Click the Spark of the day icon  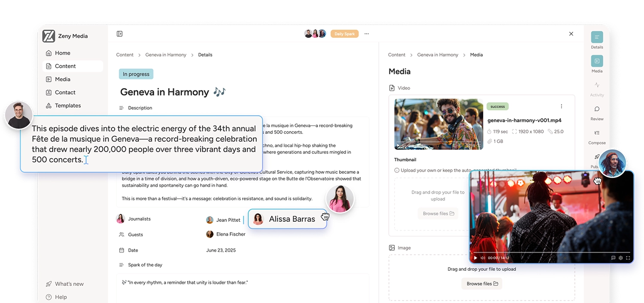(x=122, y=265)
